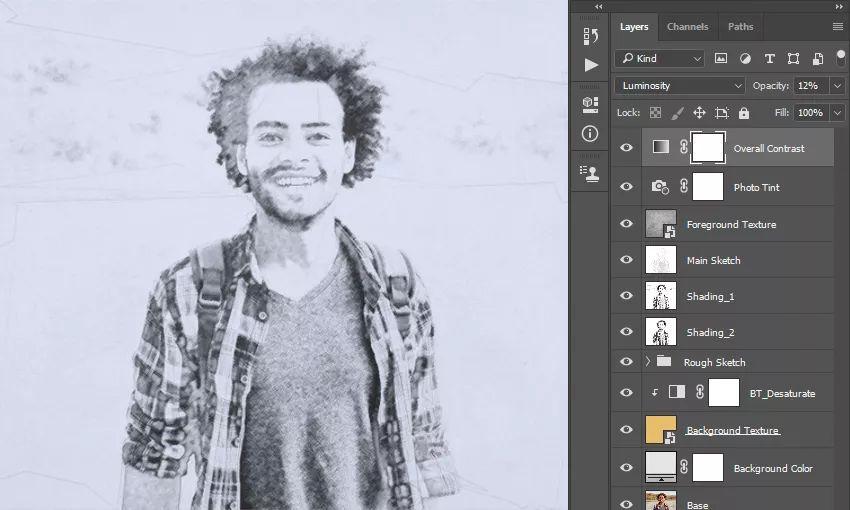Hide the Overall Contrast layer

627,147
